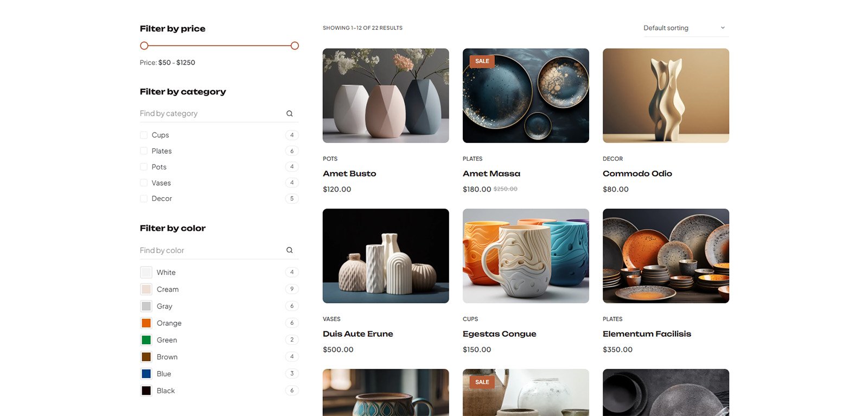Open the POTS category link above Amet Busto
The image size is (868, 416).
click(330, 159)
